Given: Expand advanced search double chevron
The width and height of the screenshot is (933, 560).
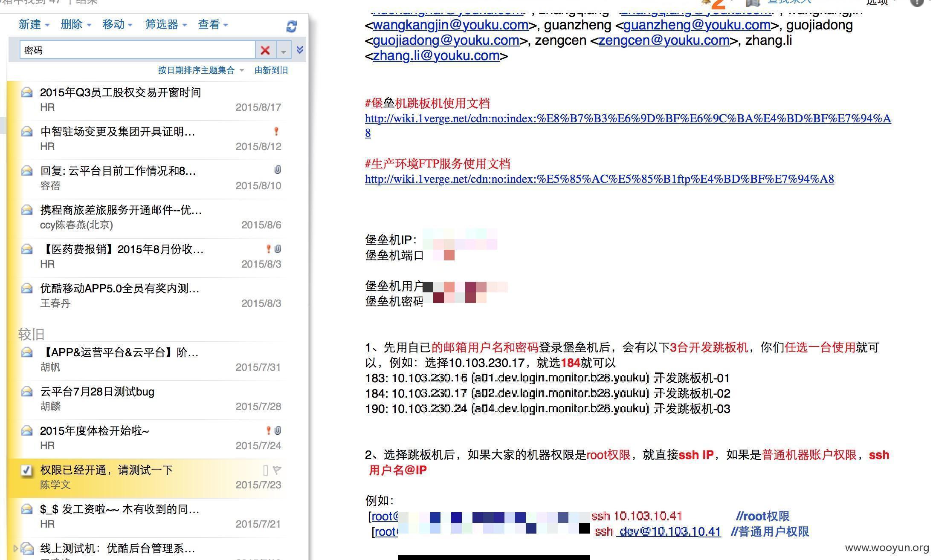Looking at the screenshot, I should pos(300,50).
